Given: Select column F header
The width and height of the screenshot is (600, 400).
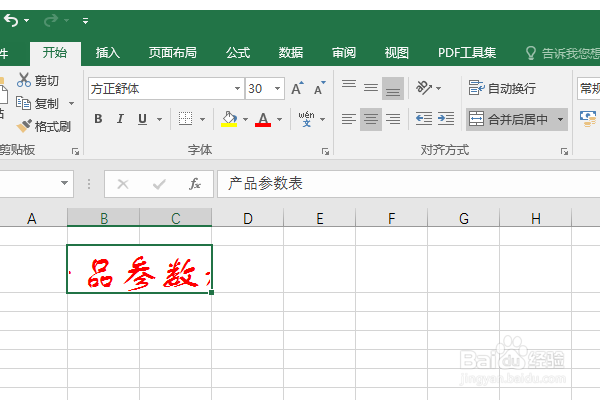Looking at the screenshot, I should tap(391, 218).
